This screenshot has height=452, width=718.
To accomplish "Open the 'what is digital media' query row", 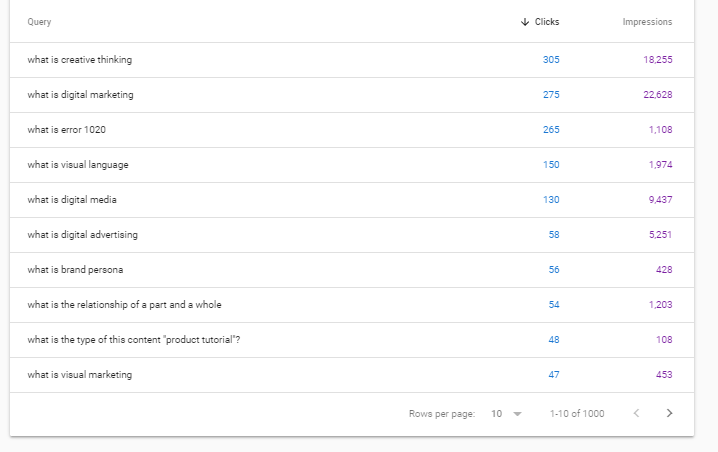I will coord(73,200).
